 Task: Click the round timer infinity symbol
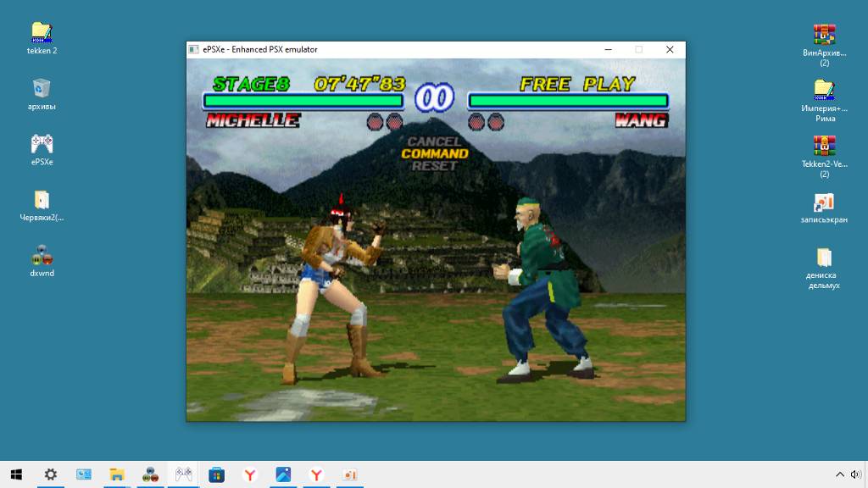coord(435,98)
